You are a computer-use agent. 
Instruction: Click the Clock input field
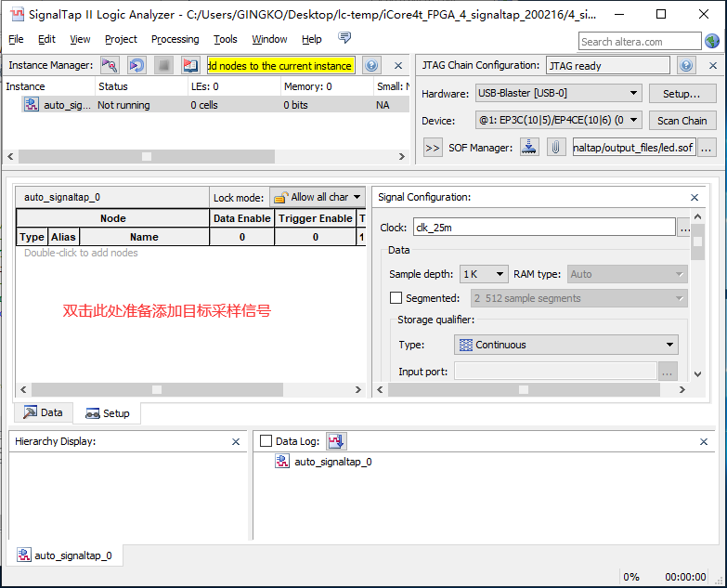(x=542, y=227)
